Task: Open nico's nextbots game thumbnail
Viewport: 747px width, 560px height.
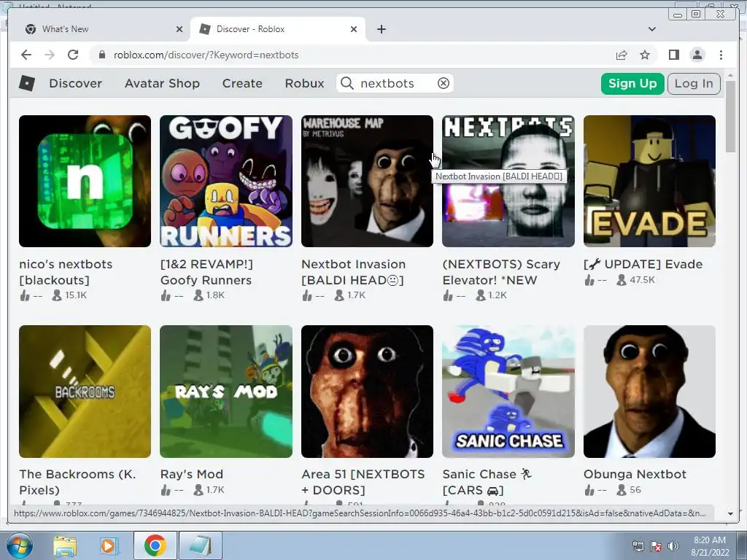Action: tap(85, 181)
